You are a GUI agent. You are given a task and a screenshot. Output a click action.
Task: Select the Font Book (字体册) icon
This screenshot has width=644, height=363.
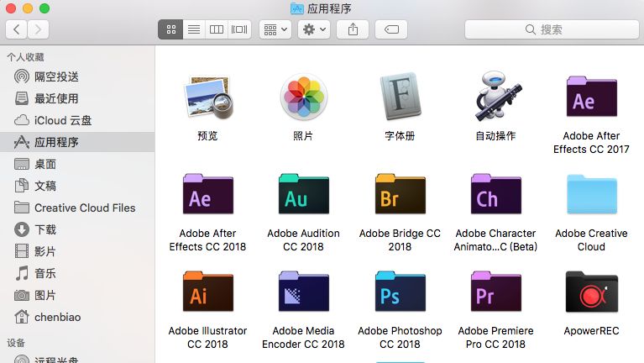pyautogui.click(x=400, y=96)
